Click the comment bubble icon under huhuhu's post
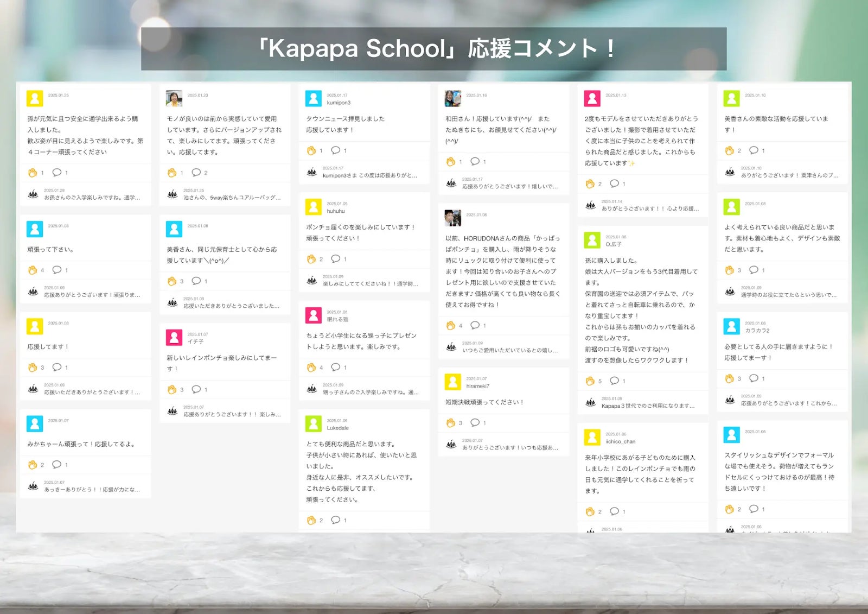This screenshot has height=614, width=868. pyautogui.click(x=336, y=259)
